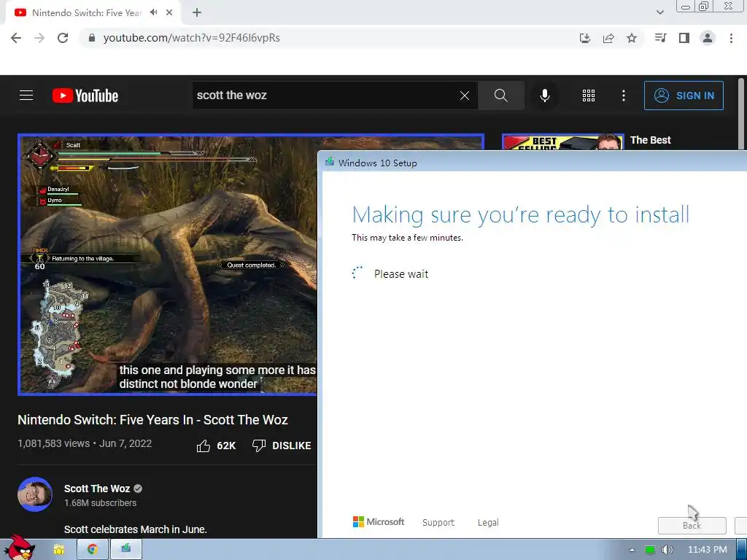The height and width of the screenshot is (560, 747).
Task: Click the Windows 10 Setup title bar icon
Action: [x=329, y=162]
